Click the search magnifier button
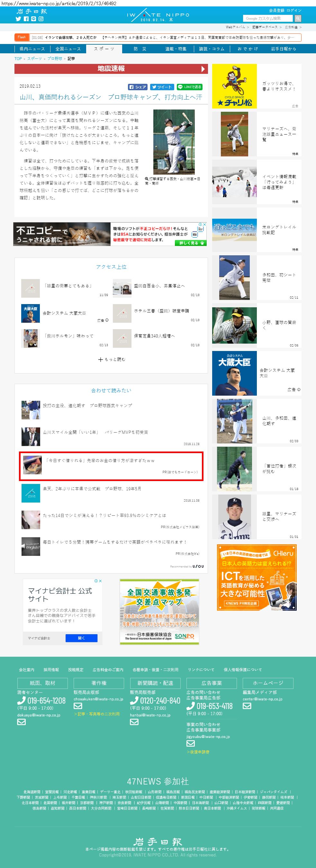Image resolution: width=316 pixels, height=868 pixels. point(298,18)
